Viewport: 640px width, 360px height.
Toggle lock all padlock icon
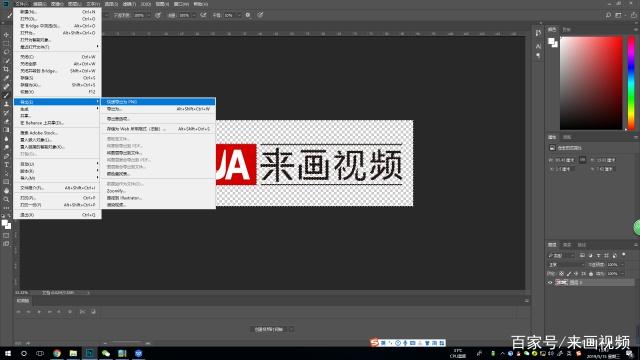[591, 273]
